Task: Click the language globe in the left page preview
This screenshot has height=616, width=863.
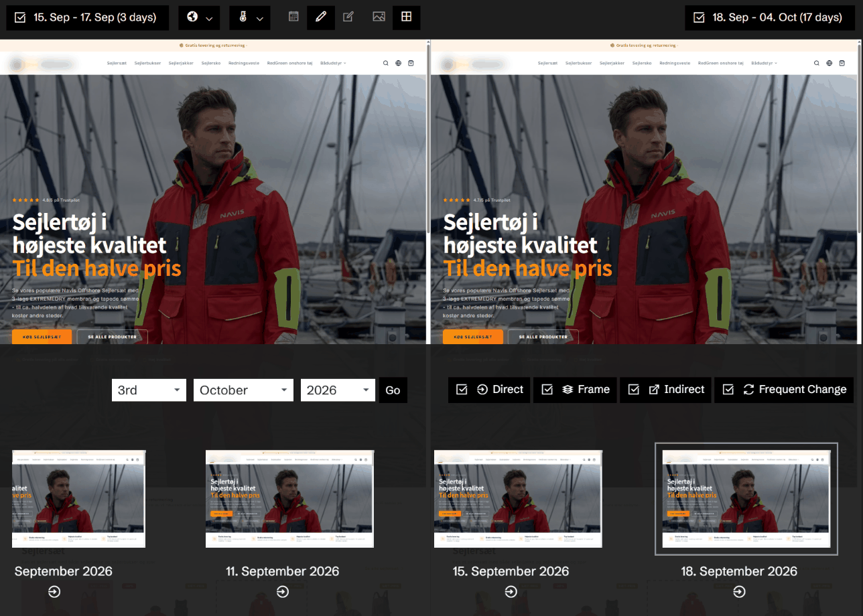Action: 399,63
